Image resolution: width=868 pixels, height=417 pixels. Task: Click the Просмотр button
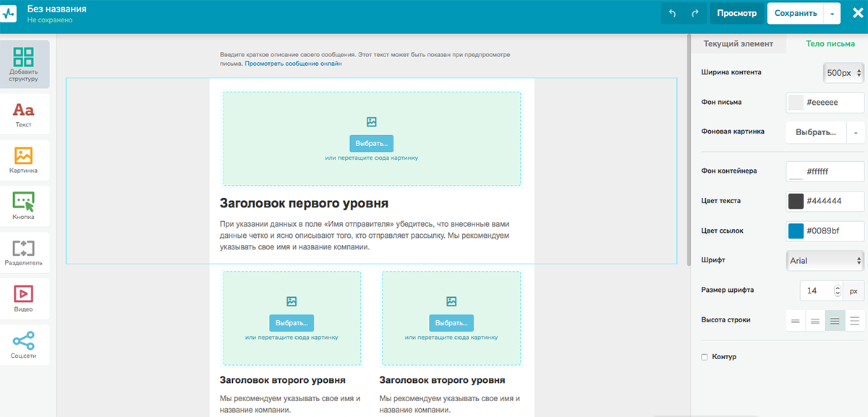pos(737,13)
